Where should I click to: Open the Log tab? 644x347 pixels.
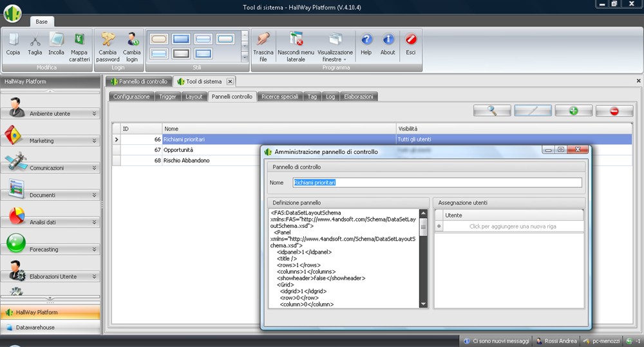point(330,97)
